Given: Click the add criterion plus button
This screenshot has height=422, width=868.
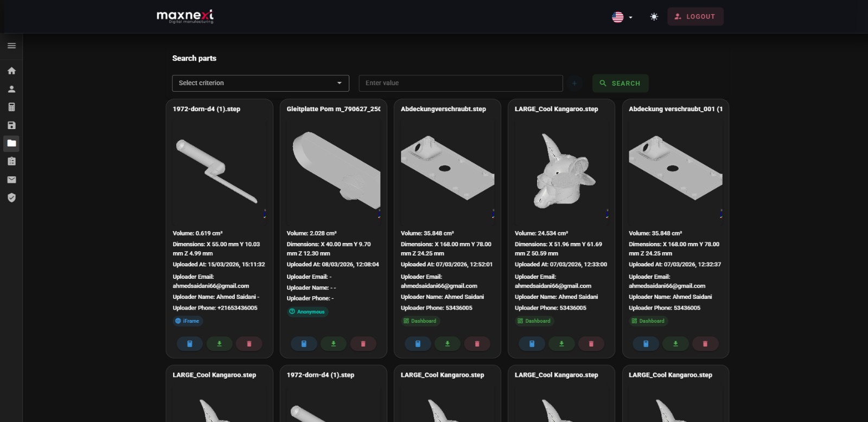Looking at the screenshot, I should coord(575,83).
